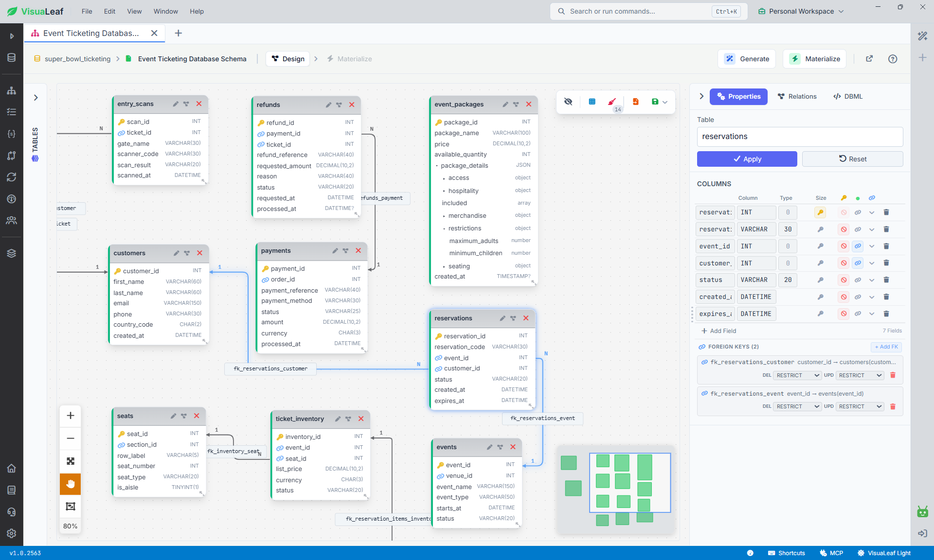934x560 pixels.
Task: Click the orange export file icon
Action: [x=635, y=102]
